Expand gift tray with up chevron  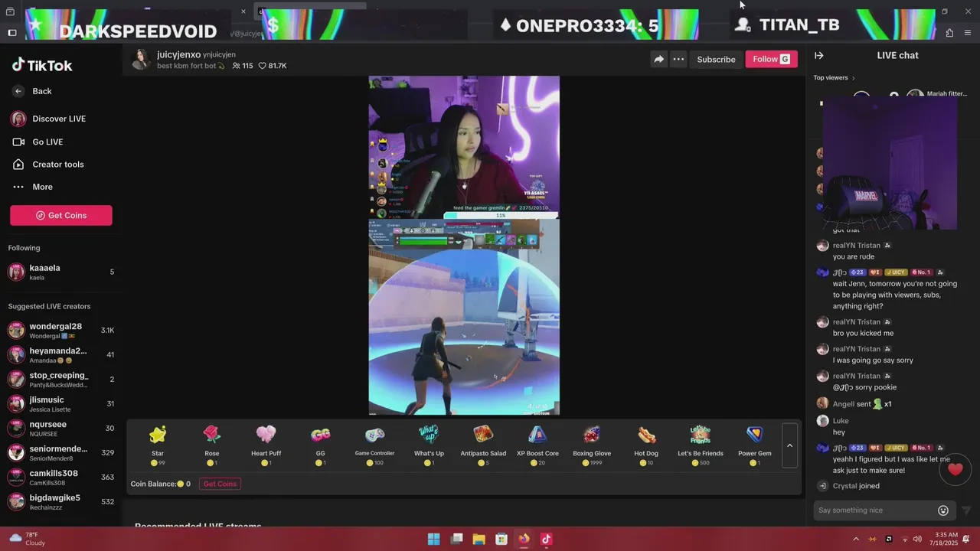(x=789, y=445)
